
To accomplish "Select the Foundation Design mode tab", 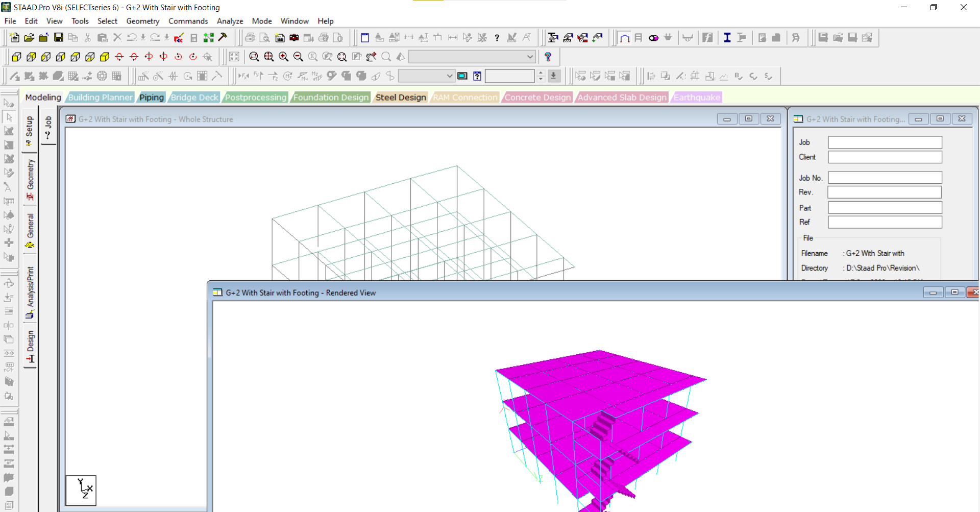I will click(331, 97).
